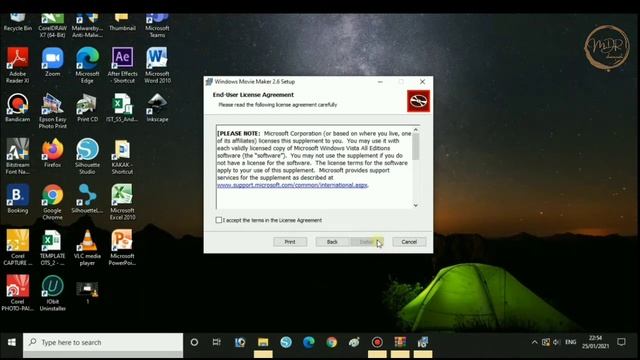The image size is (640, 360).
Task: Open the Windows Start menu
Action: point(11,342)
